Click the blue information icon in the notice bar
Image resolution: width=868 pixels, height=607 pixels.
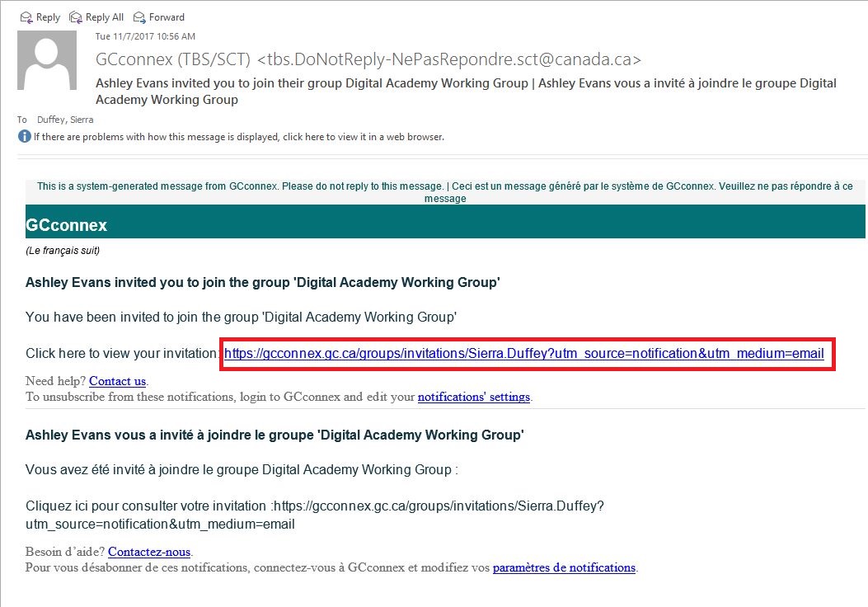pos(25,136)
